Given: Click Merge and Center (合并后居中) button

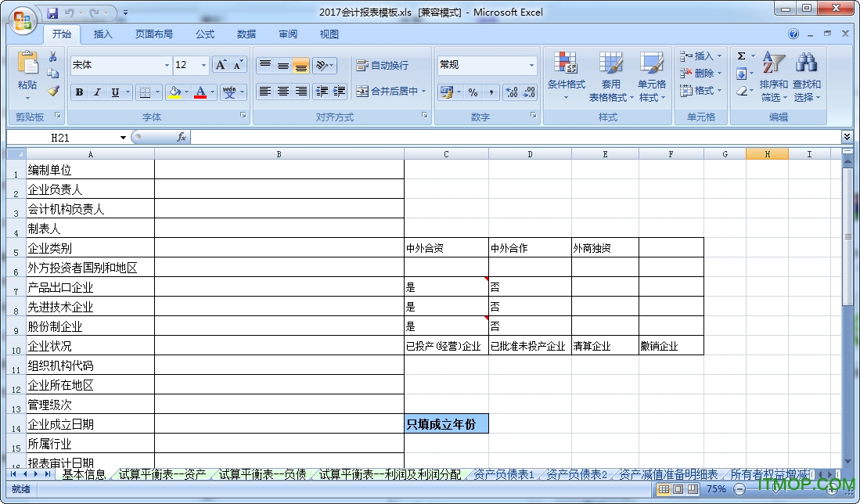Looking at the screenshot, I should 387,92.
